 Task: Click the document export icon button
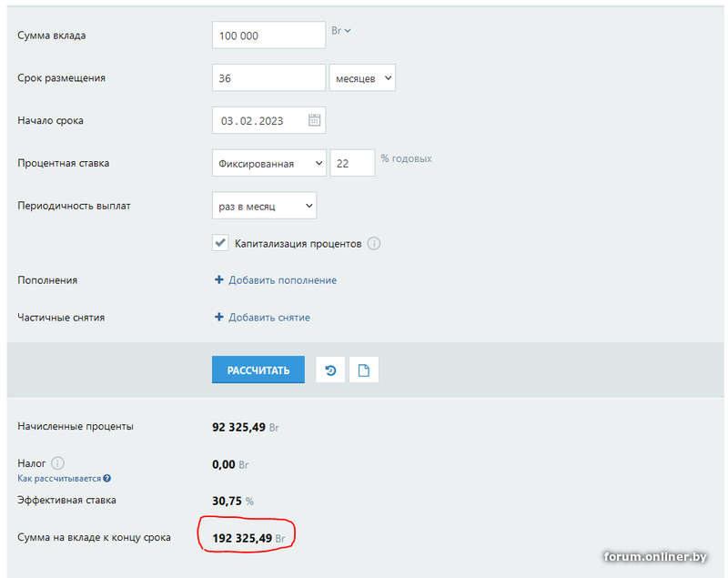(363, 370)
